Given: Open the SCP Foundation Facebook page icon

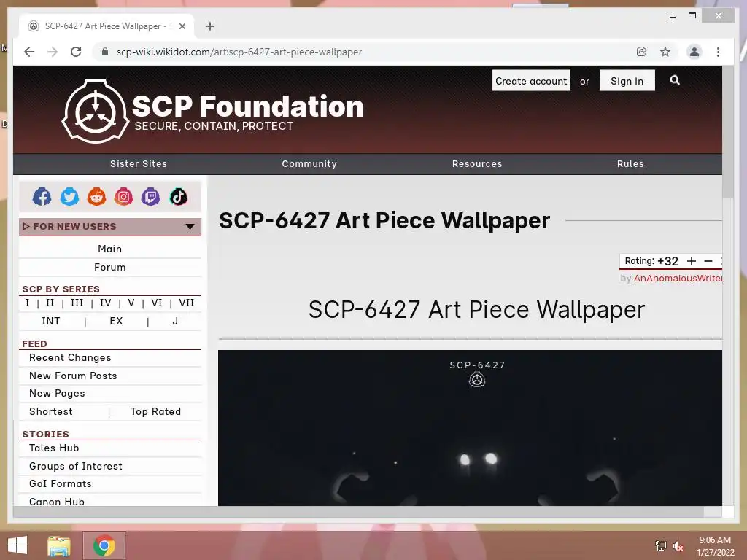Looking at the screenshot, I should tap(42, 197).
